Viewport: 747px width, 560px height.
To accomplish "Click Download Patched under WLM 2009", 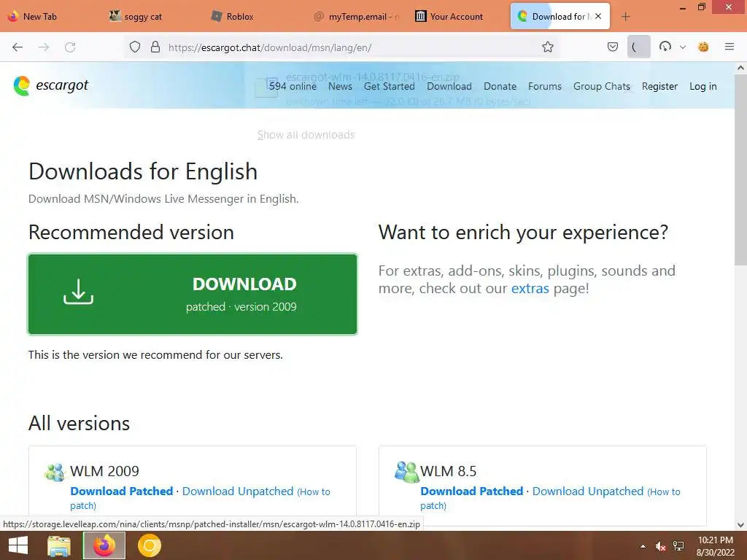I will 122,491.
